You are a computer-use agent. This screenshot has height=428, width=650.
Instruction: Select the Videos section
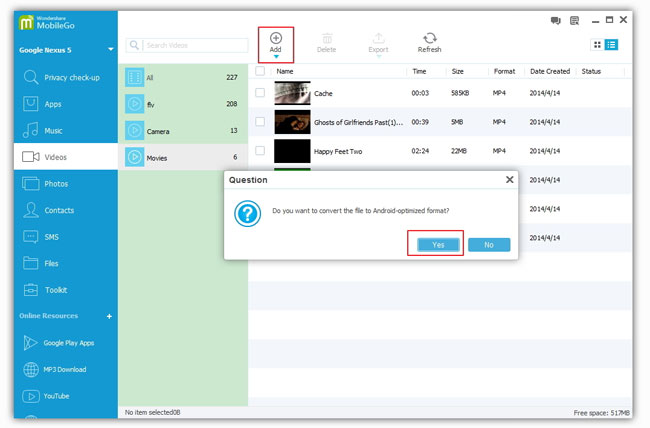click(65, 157)
